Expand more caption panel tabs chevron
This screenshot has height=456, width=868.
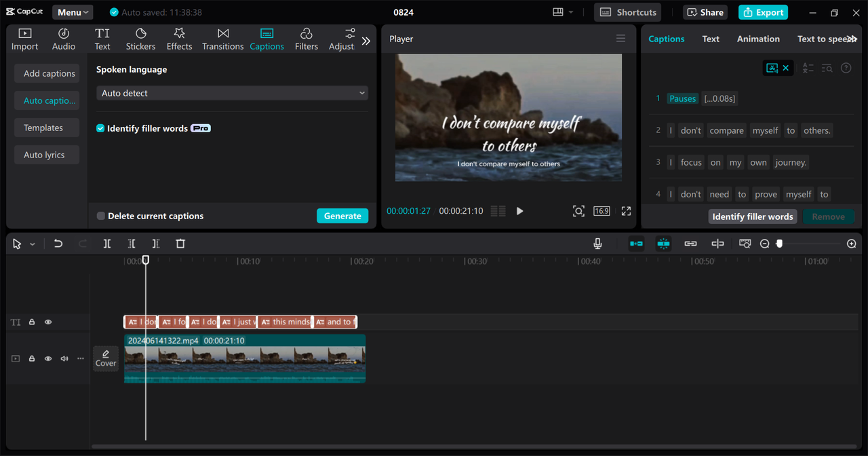coord(852,39)
